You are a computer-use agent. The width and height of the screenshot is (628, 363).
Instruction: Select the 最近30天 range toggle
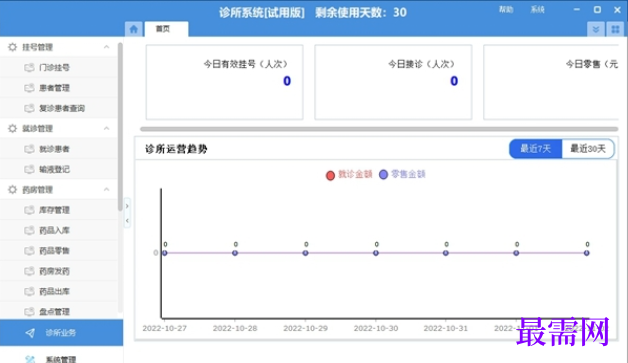pyautogui.click(x=588, y=149)
